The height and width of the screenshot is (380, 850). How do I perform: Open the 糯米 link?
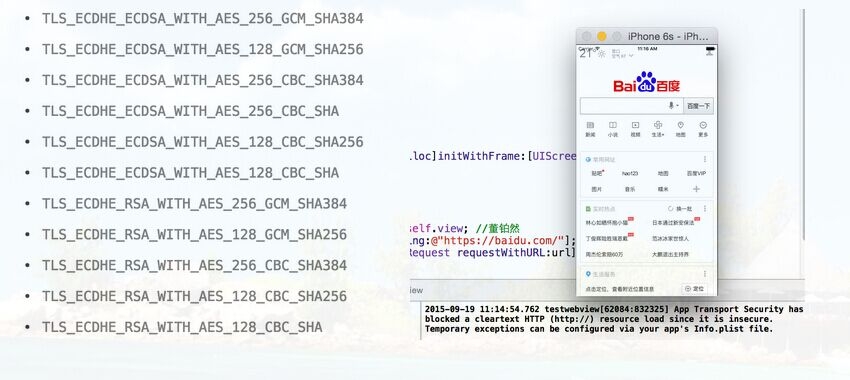[663, 189]
